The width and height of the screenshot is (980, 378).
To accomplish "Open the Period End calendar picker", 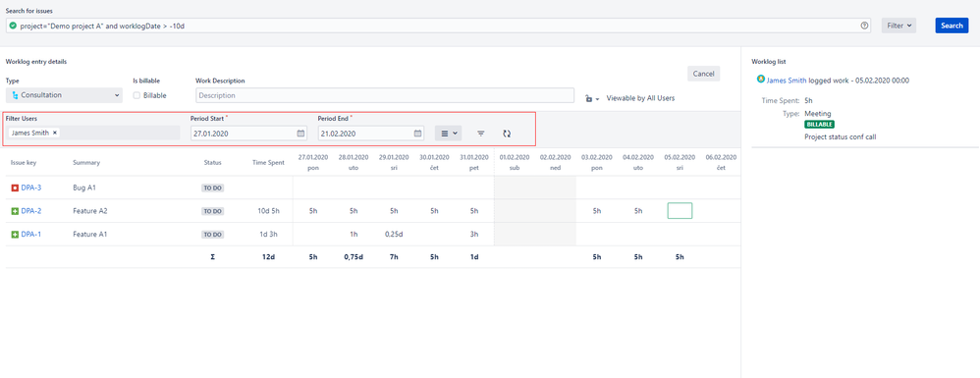I will click(418, 134).
